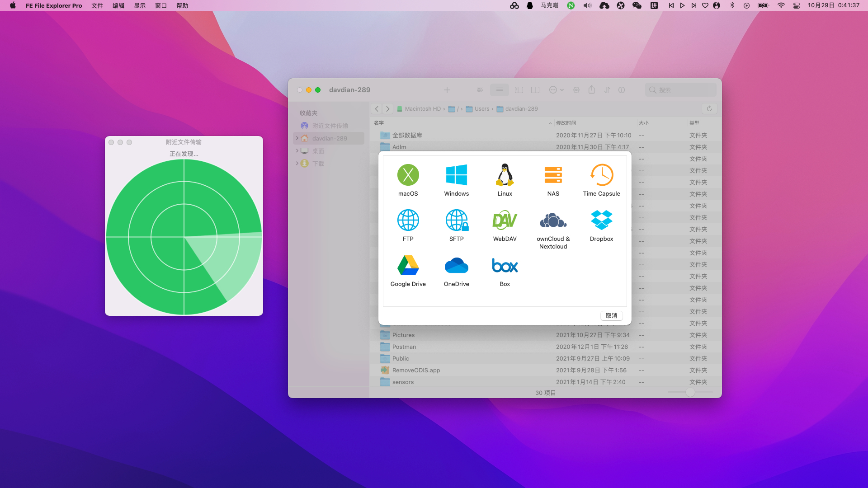Viewport: 868px width, 488px height.
Task: Switch to icon grid view
Action: coord(480,90)
